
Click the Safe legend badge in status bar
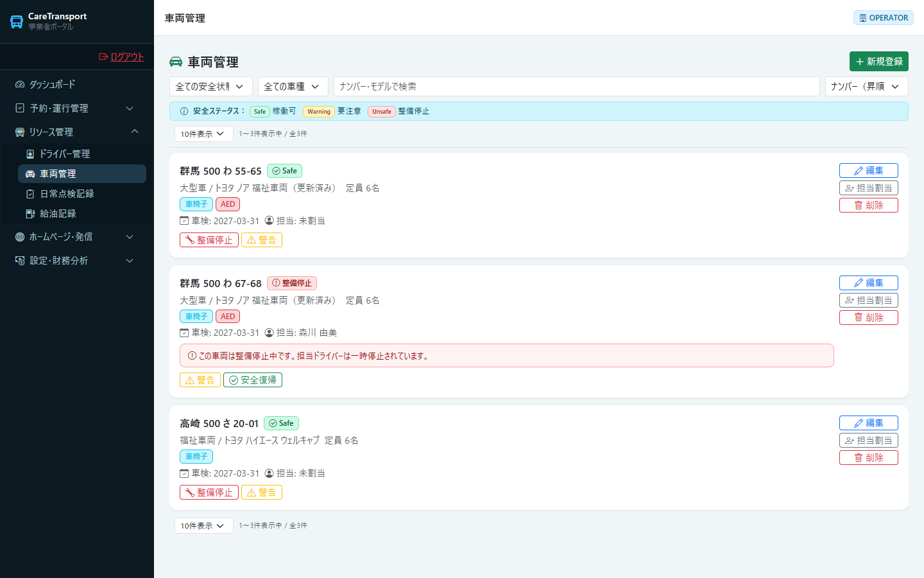[259, 111]
